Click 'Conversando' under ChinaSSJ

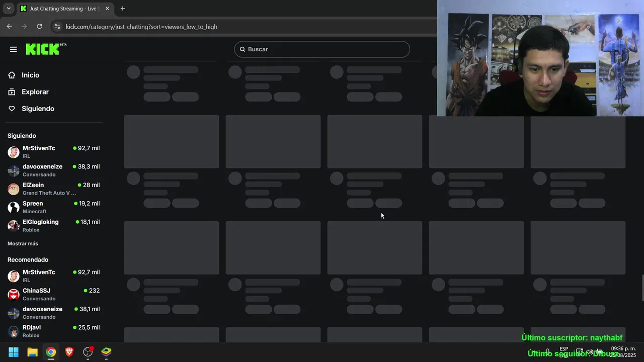(x=39, y=299)
